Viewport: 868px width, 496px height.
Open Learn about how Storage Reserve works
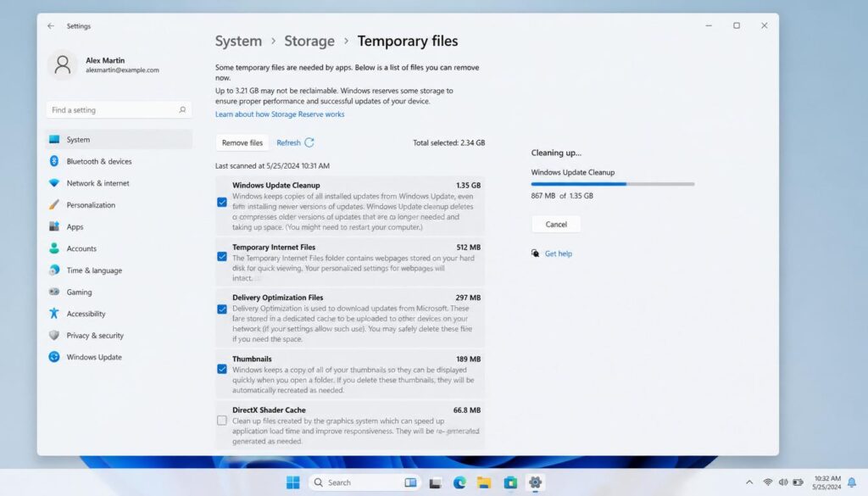tap(280, 114)
